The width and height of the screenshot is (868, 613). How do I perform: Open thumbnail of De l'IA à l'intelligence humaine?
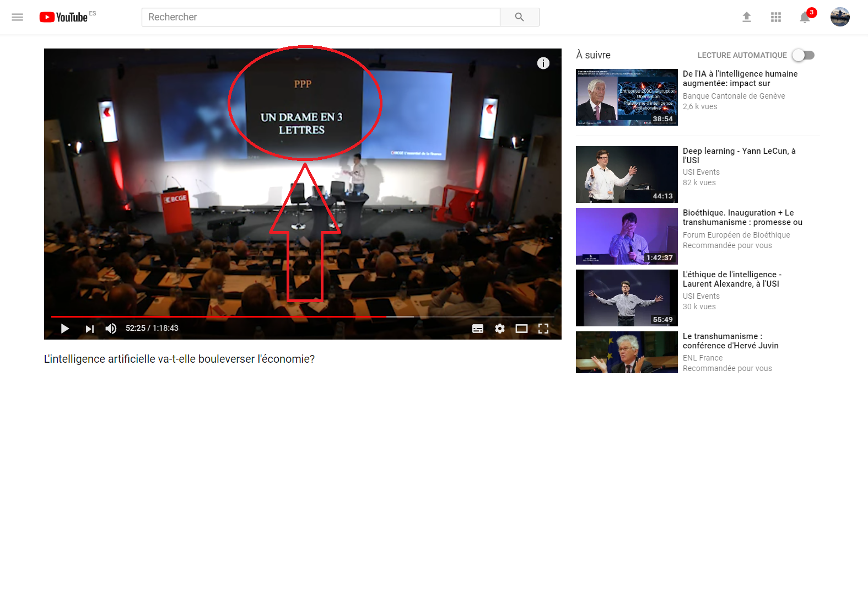[627, 98]
